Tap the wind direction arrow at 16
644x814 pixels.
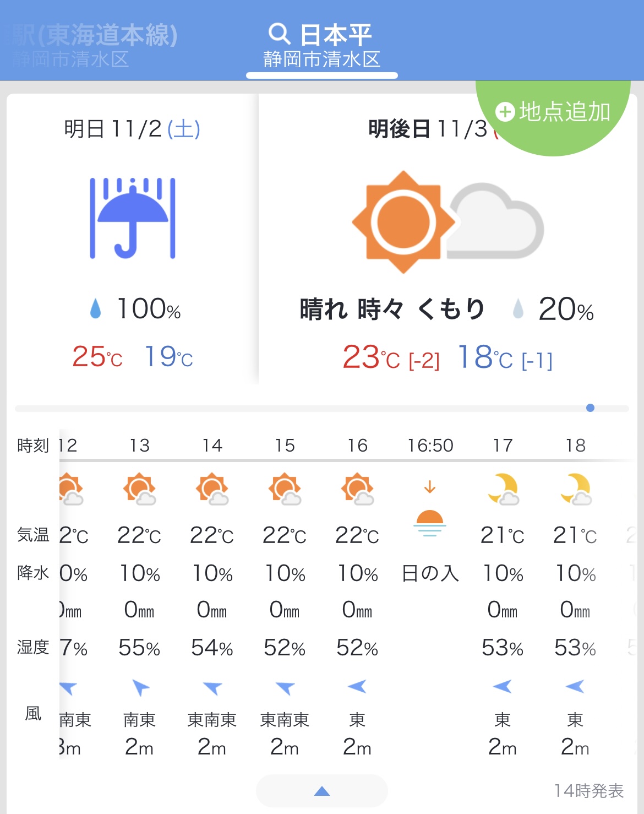357,686
